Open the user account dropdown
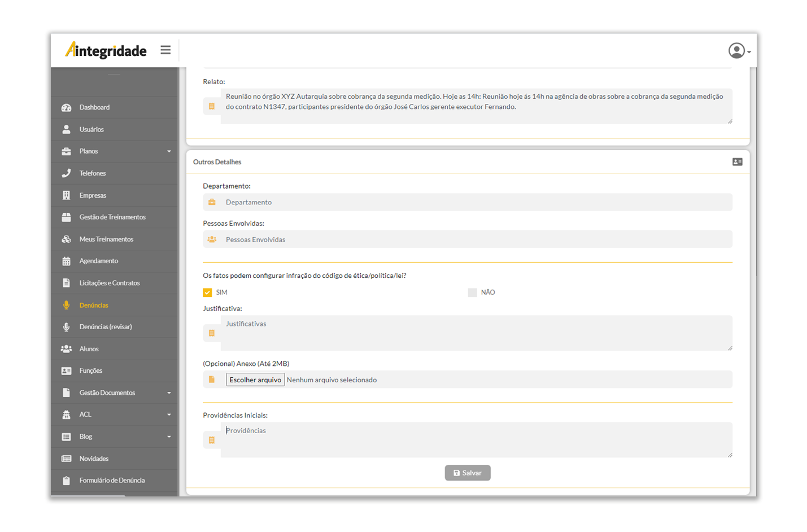Viewport: 807px width, 532px height. [x=739, y=51]
